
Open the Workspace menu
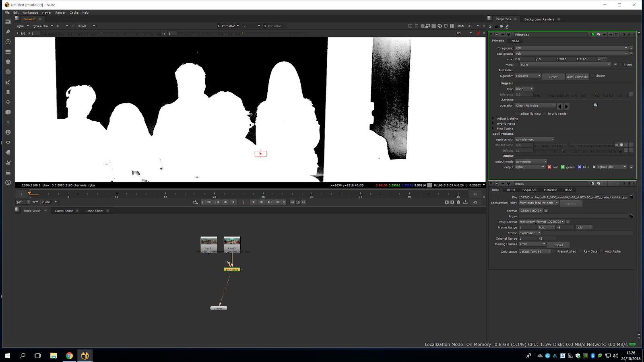click(x=30, y=12)
